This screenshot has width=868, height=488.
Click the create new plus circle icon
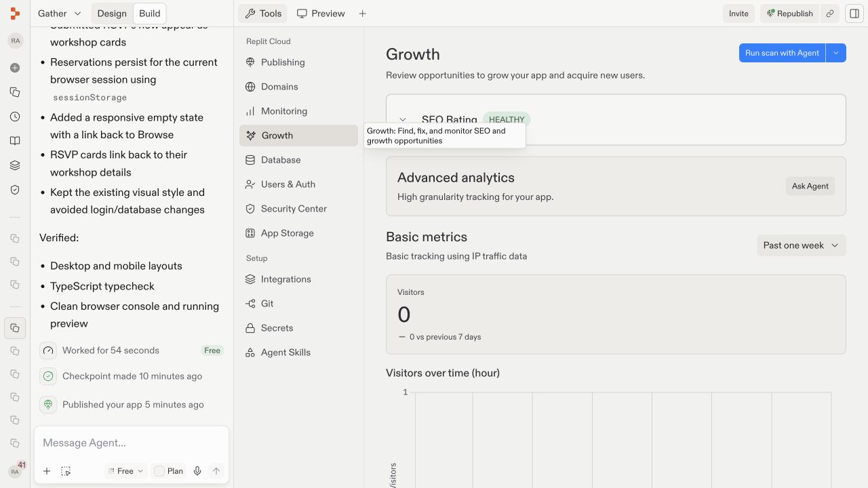coord(15,68)
